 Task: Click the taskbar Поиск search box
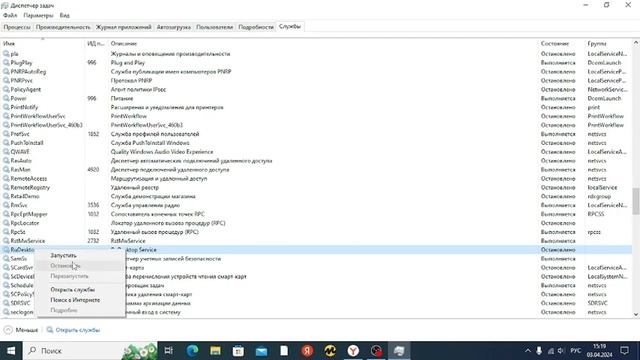pyautogui.click(x=90, y=351)
